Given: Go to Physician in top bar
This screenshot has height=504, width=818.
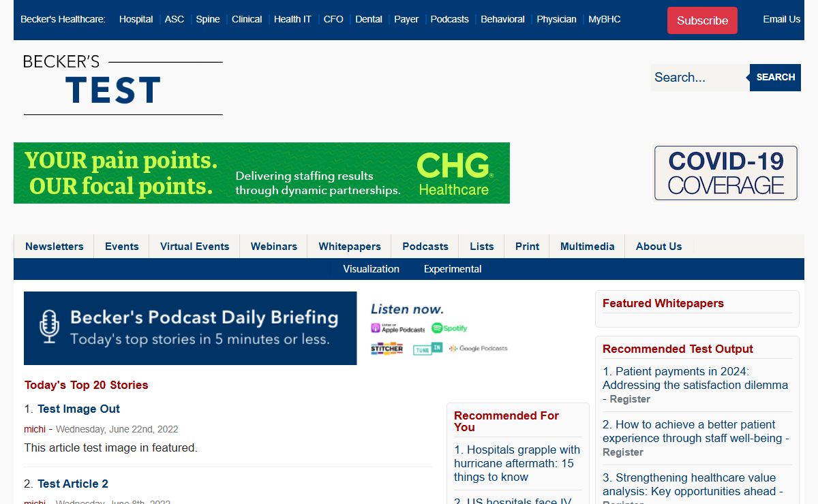Looking at the screenshot, I should 556,19.
